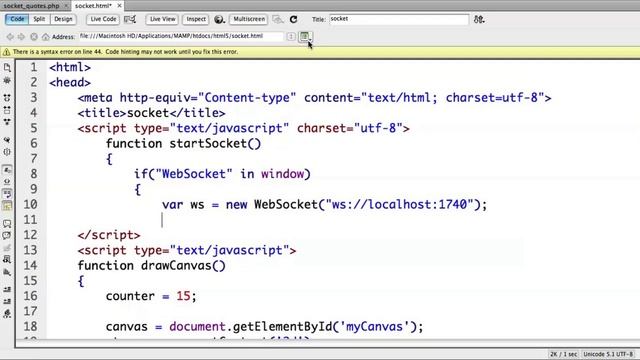Screen dimensions: 640x360
Task: Close the socket.html tab
Action: pos(119,6)
